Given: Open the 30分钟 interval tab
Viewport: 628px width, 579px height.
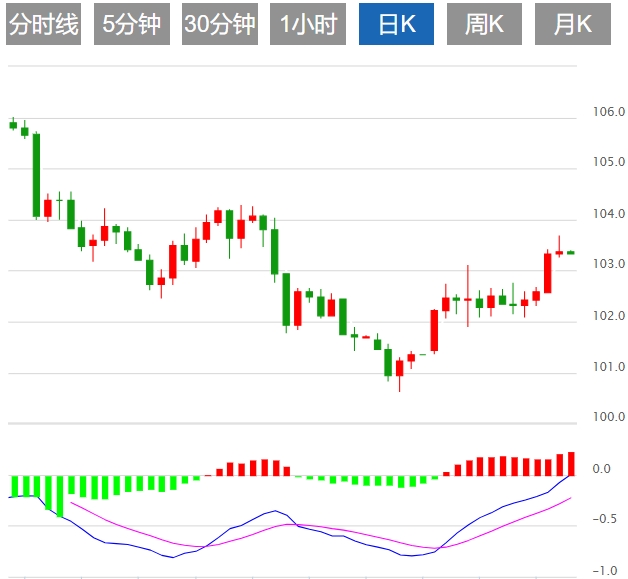Looking at the screenshot, I should 220,25.
